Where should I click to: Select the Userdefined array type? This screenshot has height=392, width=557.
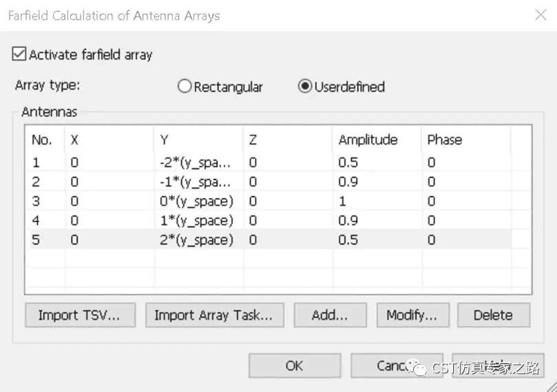pos(304,87)
